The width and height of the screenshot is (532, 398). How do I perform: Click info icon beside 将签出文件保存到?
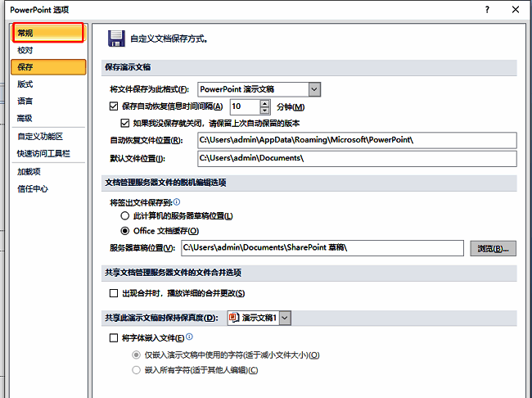point(177,201)
